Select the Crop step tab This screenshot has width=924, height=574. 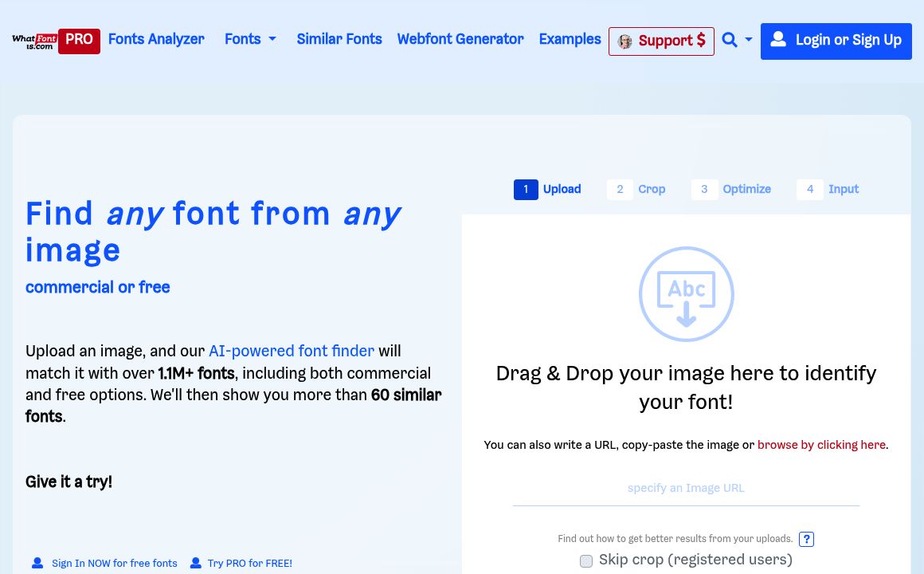click(637, 189)
